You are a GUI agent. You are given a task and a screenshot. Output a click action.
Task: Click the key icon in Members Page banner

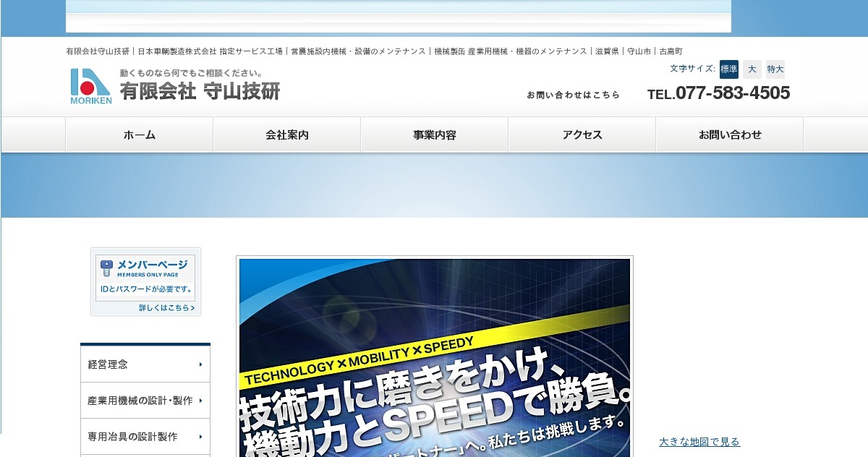(106, 268)
